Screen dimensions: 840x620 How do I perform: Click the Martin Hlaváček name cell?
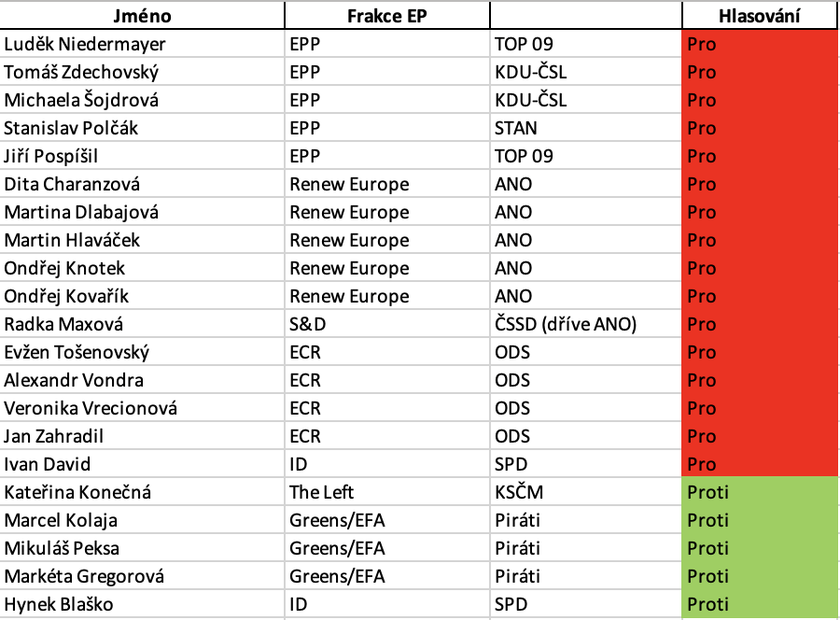142,240
